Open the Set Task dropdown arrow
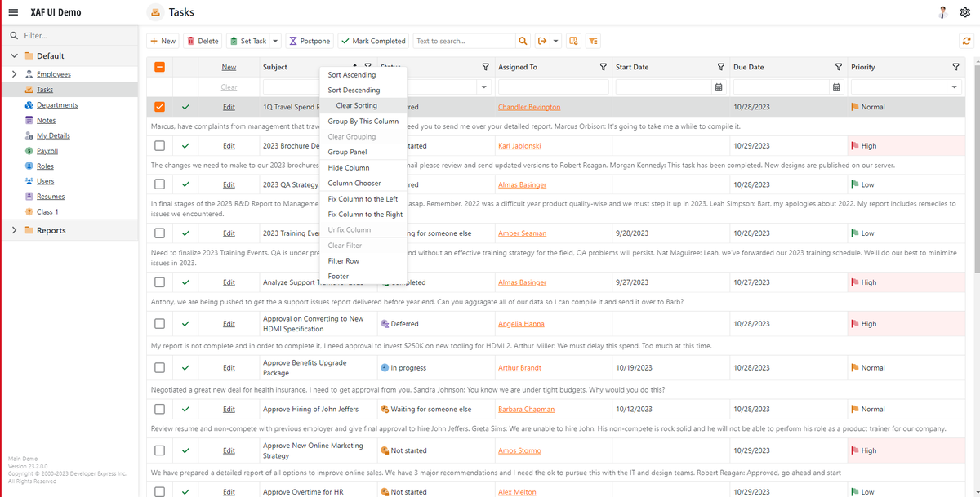The width and height of the screenshot is (980, 497). point(275,41)
